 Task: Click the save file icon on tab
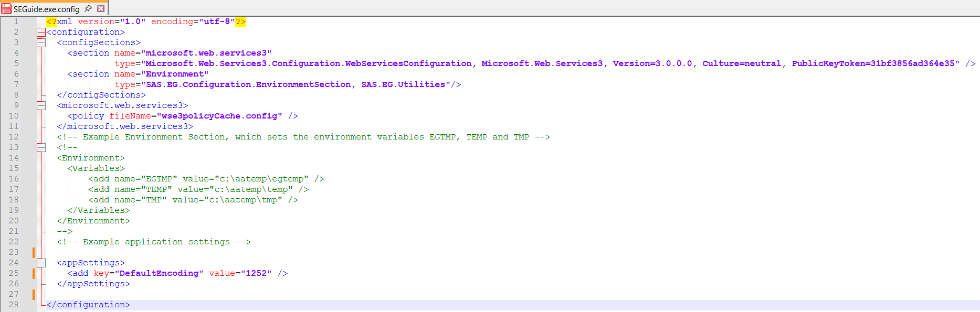point(6,9)
